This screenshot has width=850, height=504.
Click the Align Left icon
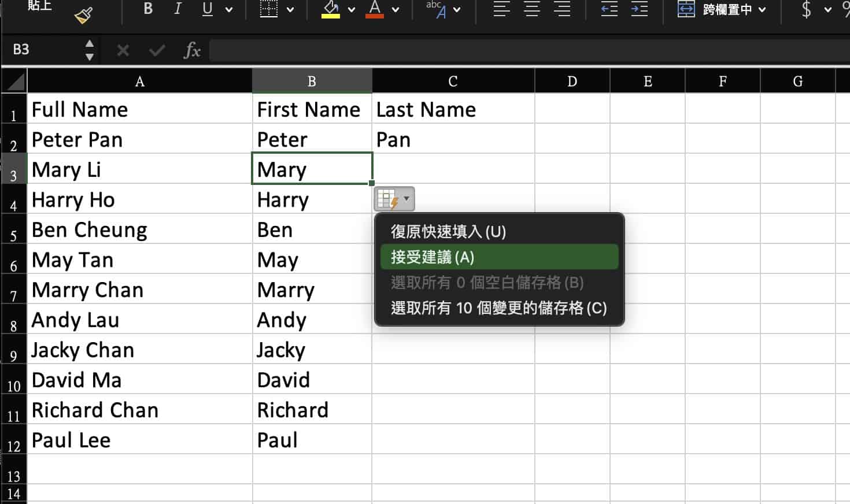click(501, 9)
